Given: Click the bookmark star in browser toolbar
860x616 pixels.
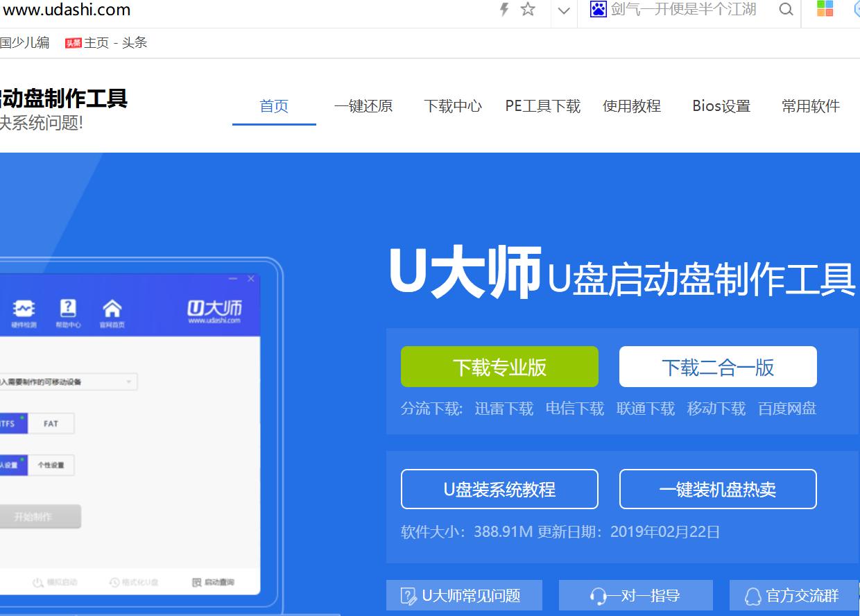Looking at the screenshot, I should tap(528, 10).
